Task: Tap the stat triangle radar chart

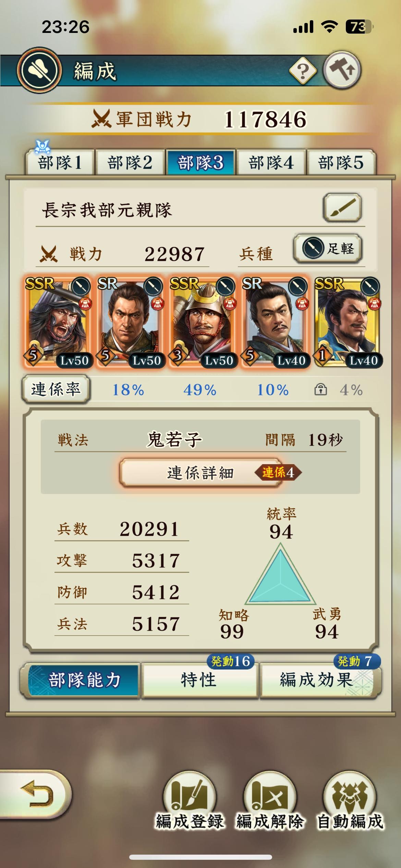Action: [280, 577]
